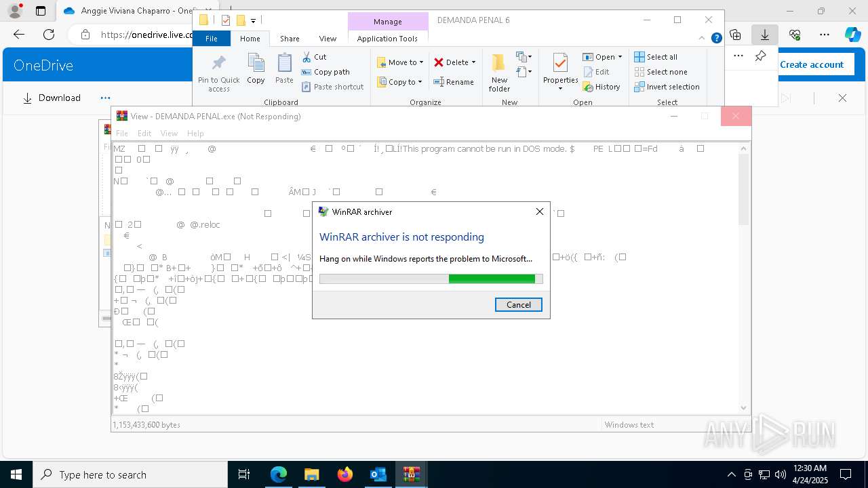This screenshot has height=488, width=868.
Task: Cancel the WinRAR not responding dialog
Action: [x=518, y=304]
